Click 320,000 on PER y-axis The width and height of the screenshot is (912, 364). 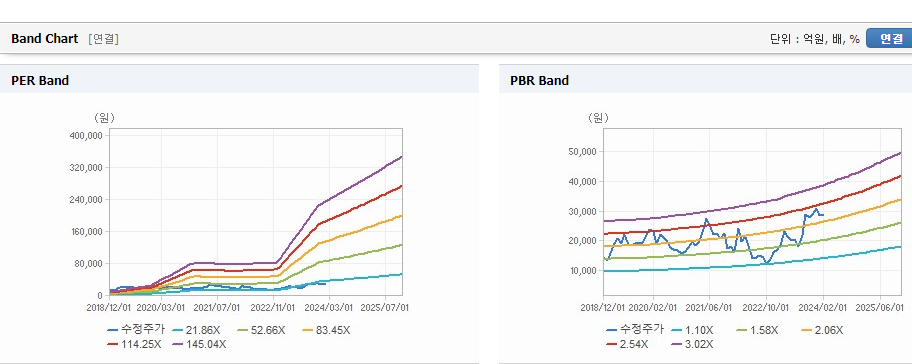click(86, 167)
